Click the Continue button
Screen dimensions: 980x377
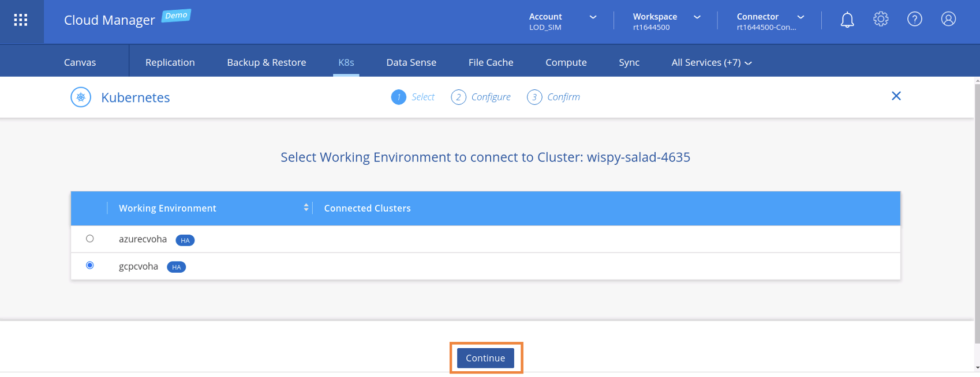(485, 358)
